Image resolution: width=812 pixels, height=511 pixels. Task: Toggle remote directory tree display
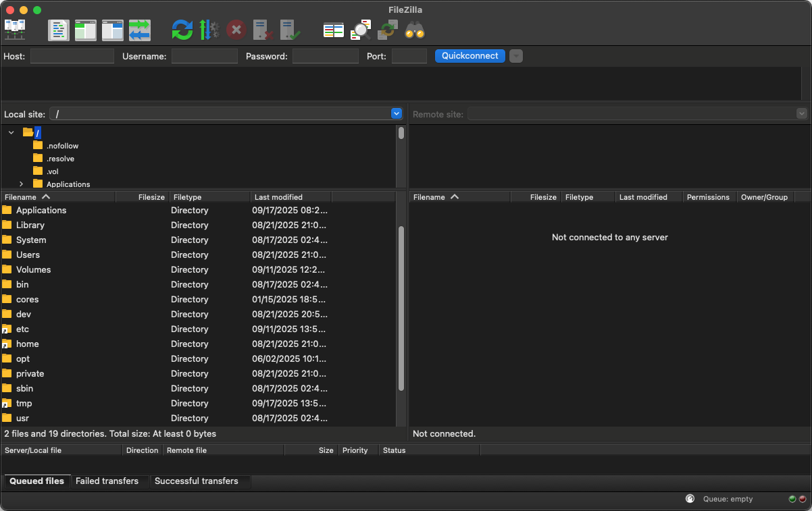coord(113,30)
